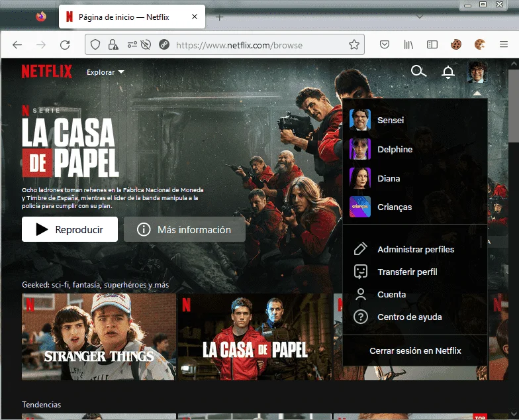Reload the page with the refresh icon
The image size is (519, 420).
(65, 45)
